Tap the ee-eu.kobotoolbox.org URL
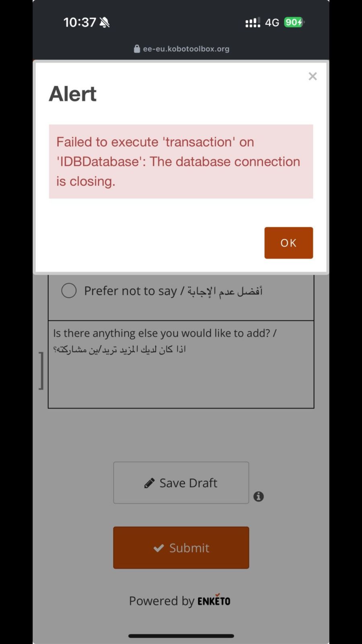This screenshot has height=644, width=362. coord(186,49)
